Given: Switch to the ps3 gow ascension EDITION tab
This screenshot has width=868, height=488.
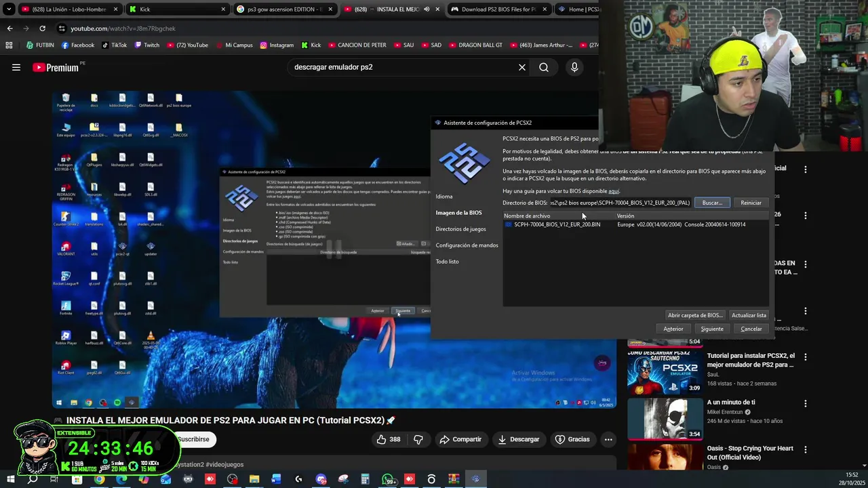Looking at the screenshot, I should click(283, 9).
